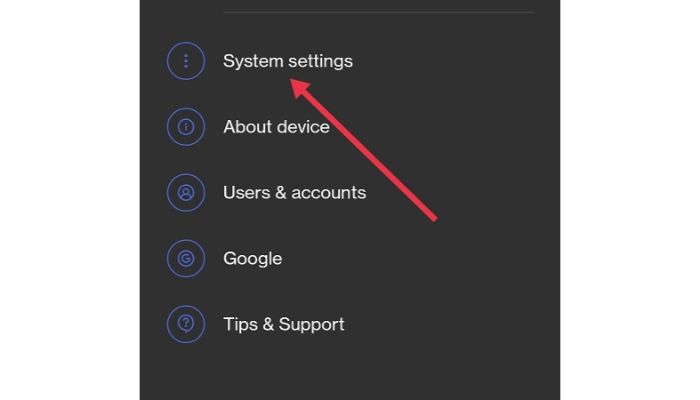Tap the info icon beside About device
The image size is (700, 400).
pos(186,127)
